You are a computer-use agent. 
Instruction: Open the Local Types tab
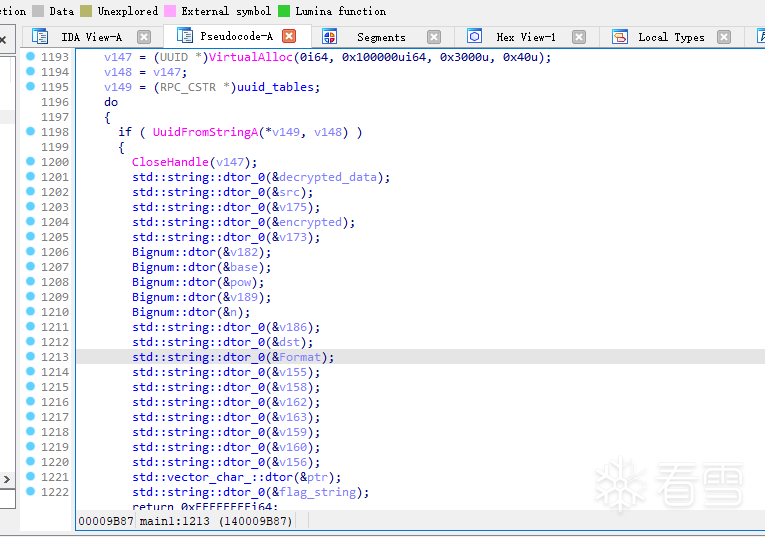pyautogui.click(x=671, y=37)
